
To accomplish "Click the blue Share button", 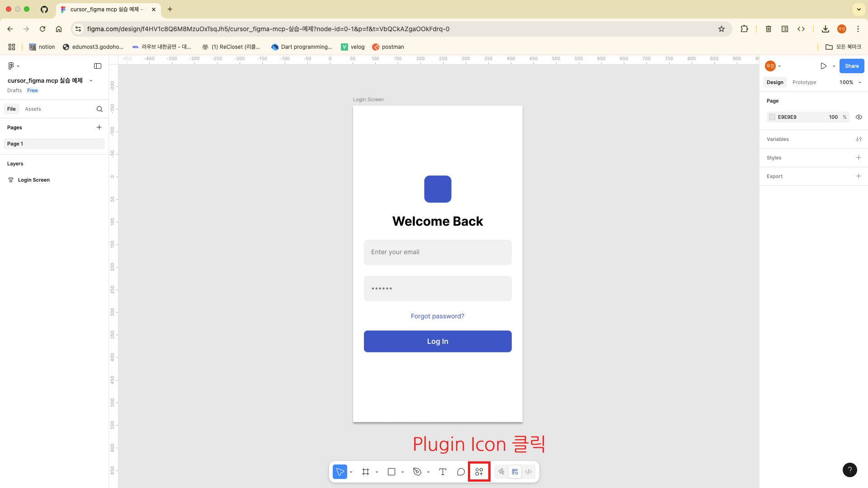I will pos(851,66).
